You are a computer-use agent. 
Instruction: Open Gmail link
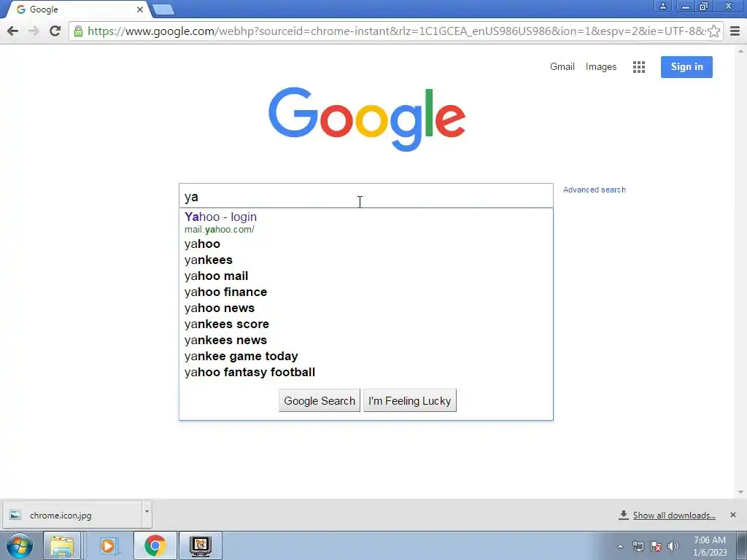[562, 66]
